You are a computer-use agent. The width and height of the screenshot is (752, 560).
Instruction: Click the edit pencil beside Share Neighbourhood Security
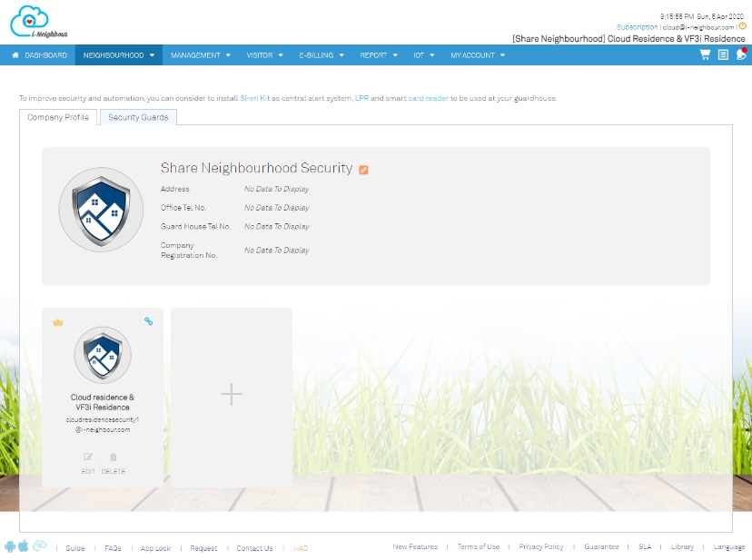pos(363,169)
